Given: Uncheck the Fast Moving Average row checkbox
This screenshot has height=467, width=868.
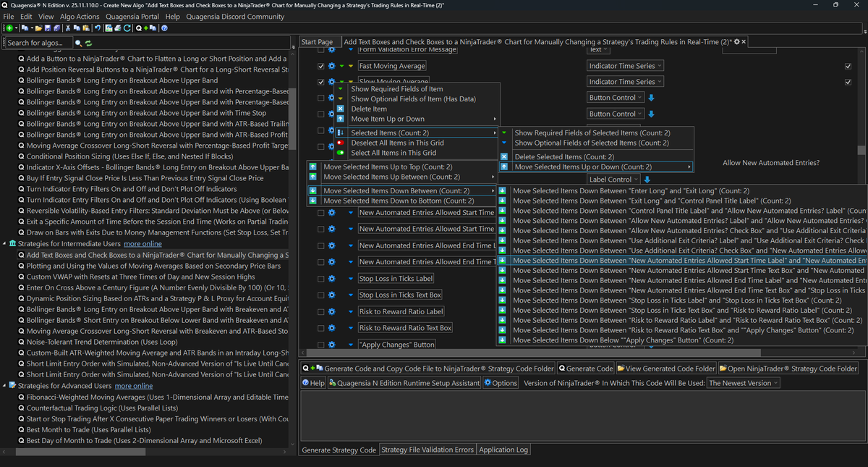Looking at the screenshot, I should [321, 66].
